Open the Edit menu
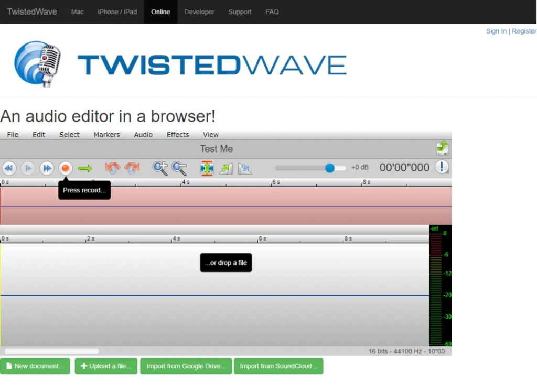Screen dimensions: 537x392 pyautogui.click(x=39, y=135)
